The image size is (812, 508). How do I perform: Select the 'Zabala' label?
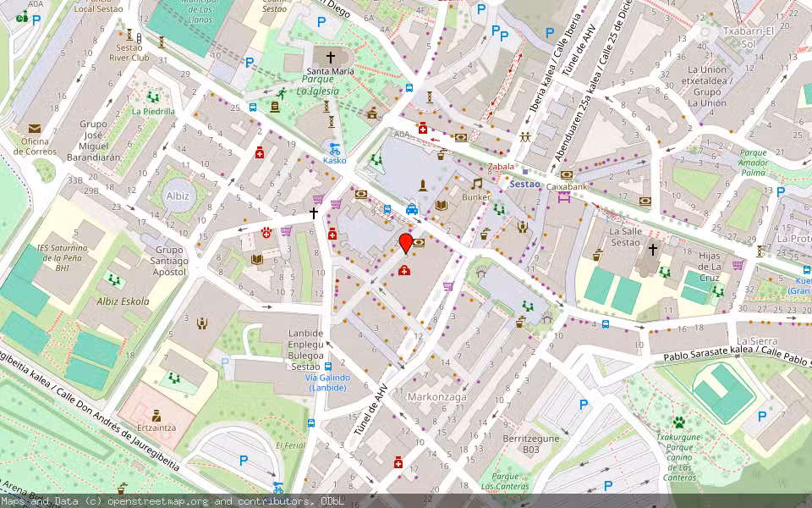[501, 167]
